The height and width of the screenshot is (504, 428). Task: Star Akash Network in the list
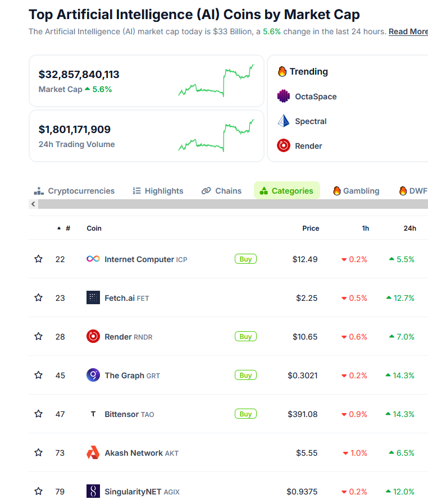[x=38, y=452]
